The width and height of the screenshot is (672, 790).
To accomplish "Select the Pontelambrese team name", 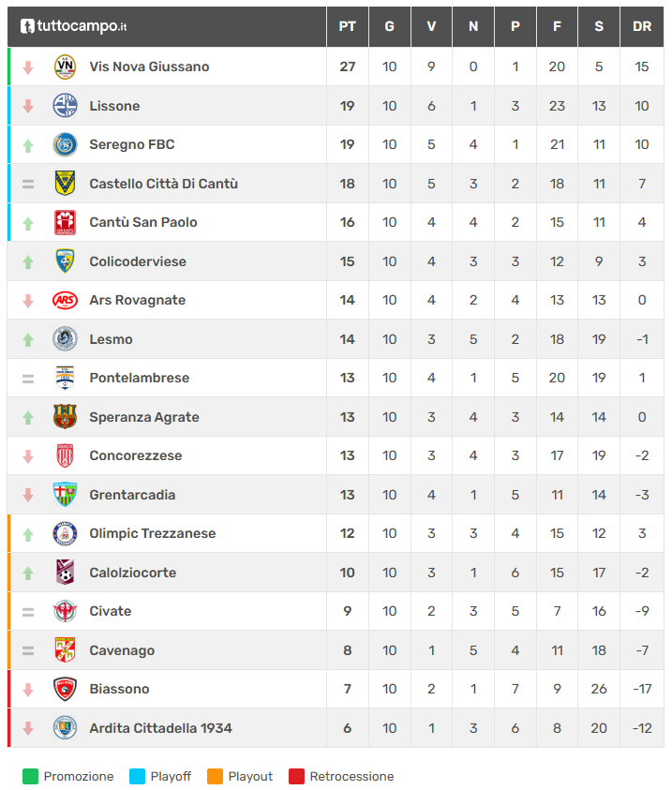I will pos(139,378).
